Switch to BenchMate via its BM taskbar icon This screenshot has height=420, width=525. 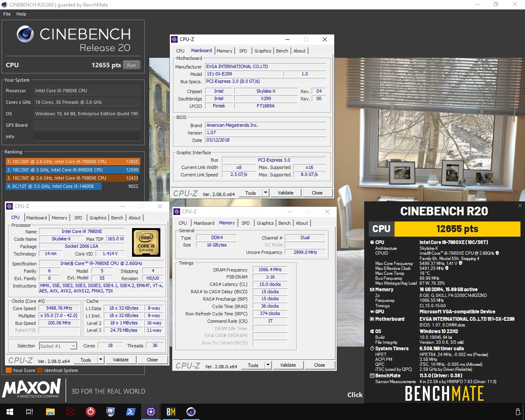click(171, 412)
